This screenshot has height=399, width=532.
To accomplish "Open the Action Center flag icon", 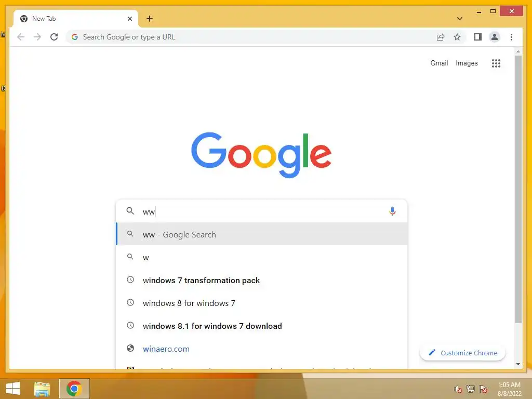I will point(483,389).
